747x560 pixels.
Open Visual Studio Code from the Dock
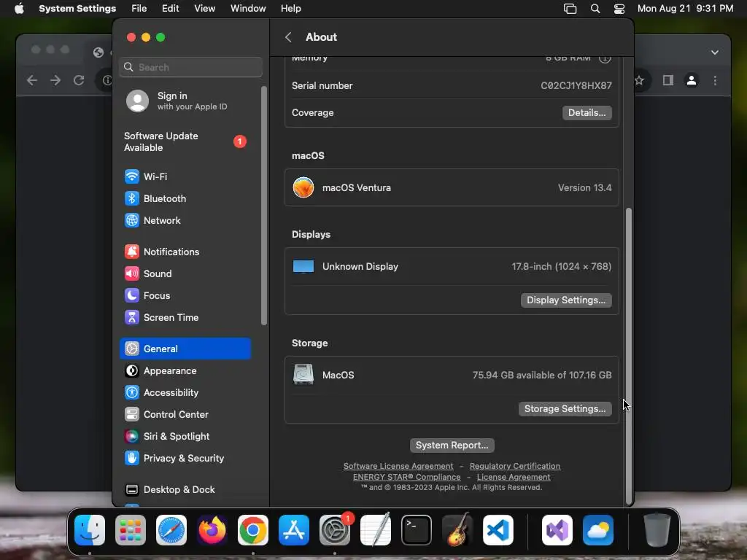coord(498,530)
